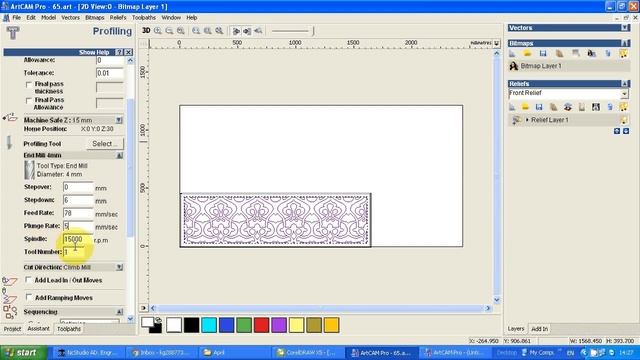This screenshot has width=640, height=360.
Task: Click the sequencing icon at bottom left
Action: point(10,312)
